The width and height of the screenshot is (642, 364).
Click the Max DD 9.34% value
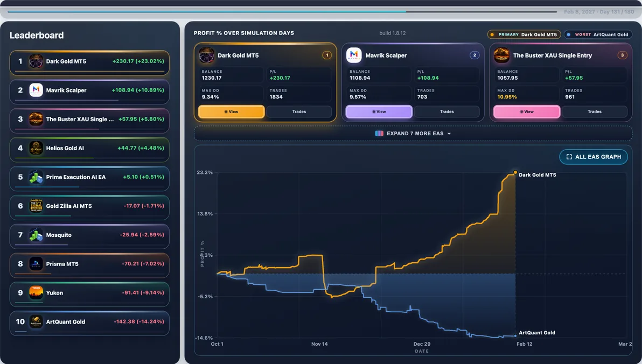211,97
